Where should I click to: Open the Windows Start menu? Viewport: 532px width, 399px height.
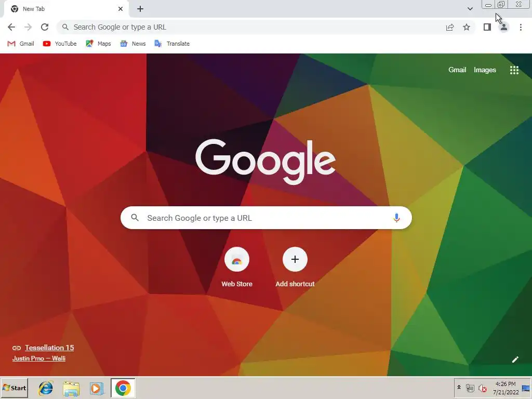(14, 388)
